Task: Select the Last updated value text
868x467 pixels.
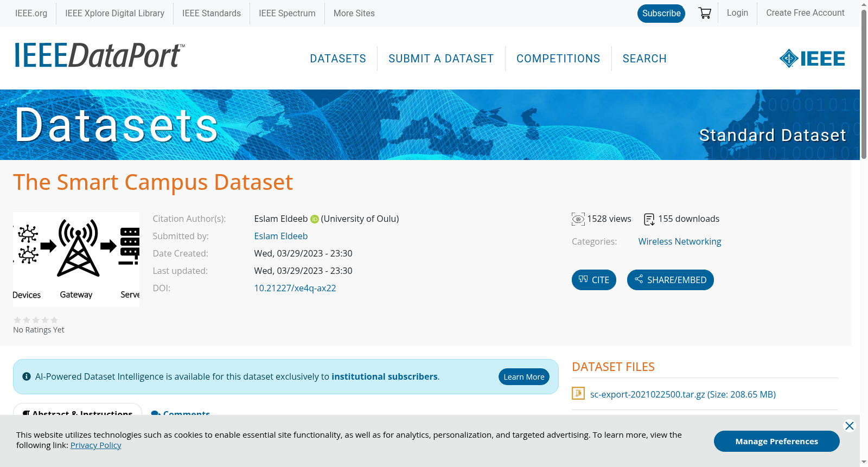Action: pos(303,271)
